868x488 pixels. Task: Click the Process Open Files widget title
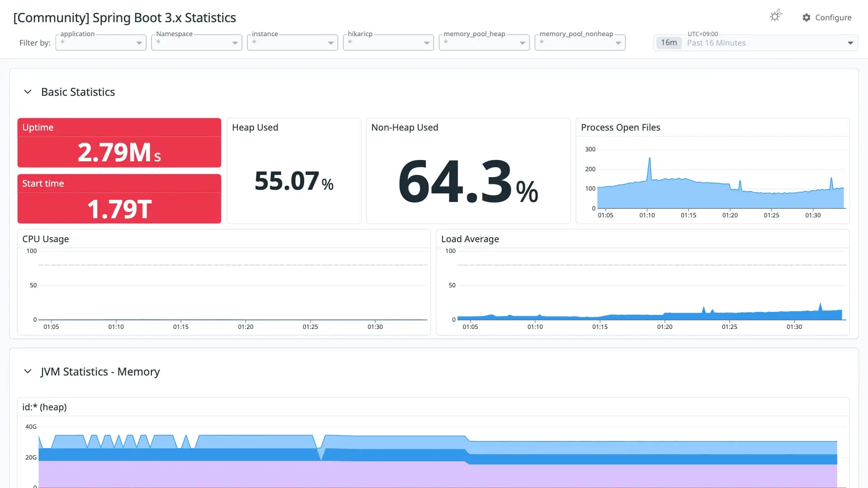(620, 127)
